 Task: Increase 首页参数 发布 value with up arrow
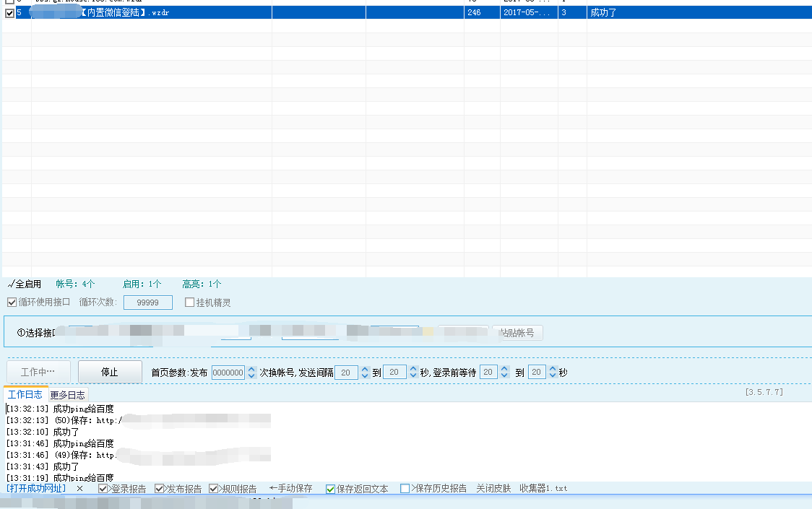tap(251, 369)
